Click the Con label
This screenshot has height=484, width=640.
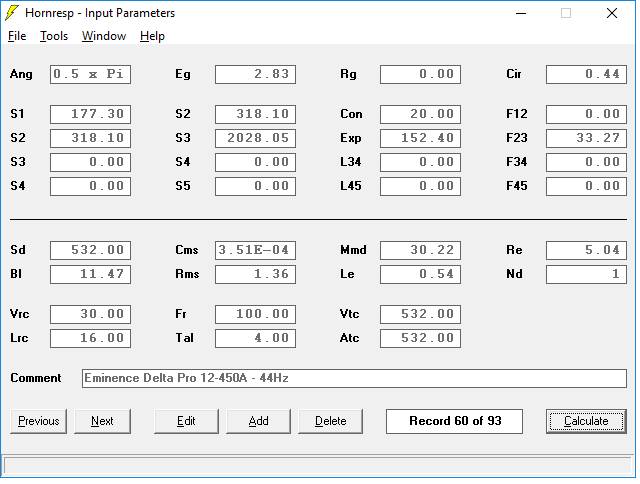click(351, 114)
